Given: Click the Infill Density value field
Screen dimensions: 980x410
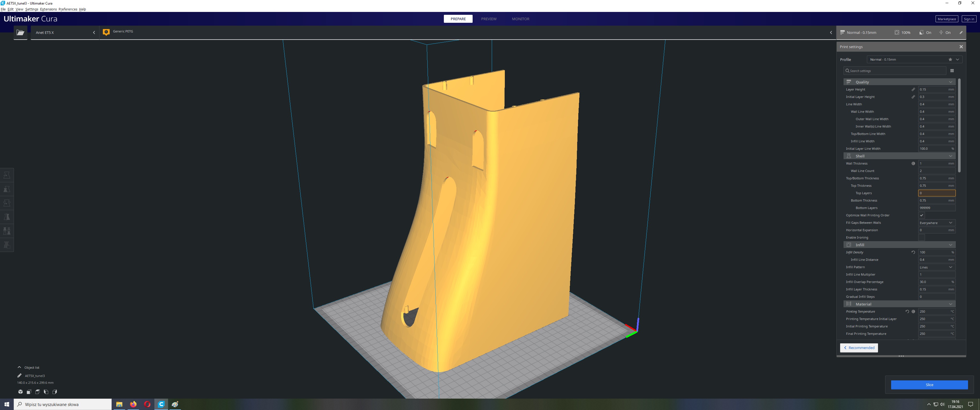Looking at the screenshot, I should (937, 252).
